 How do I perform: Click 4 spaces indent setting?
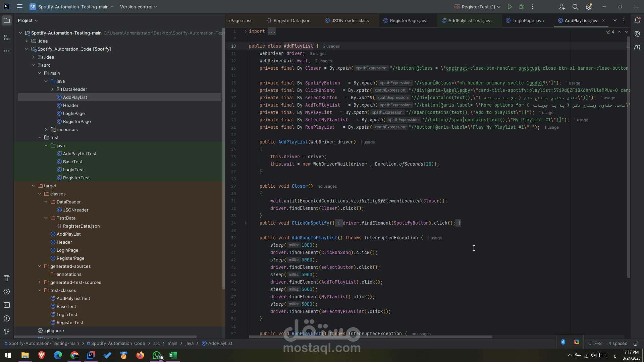[x=618, y=343]
